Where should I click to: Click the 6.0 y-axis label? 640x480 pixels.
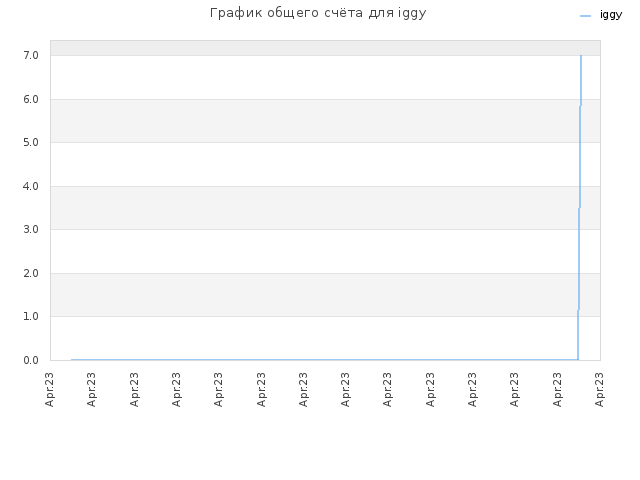point(31,99)
